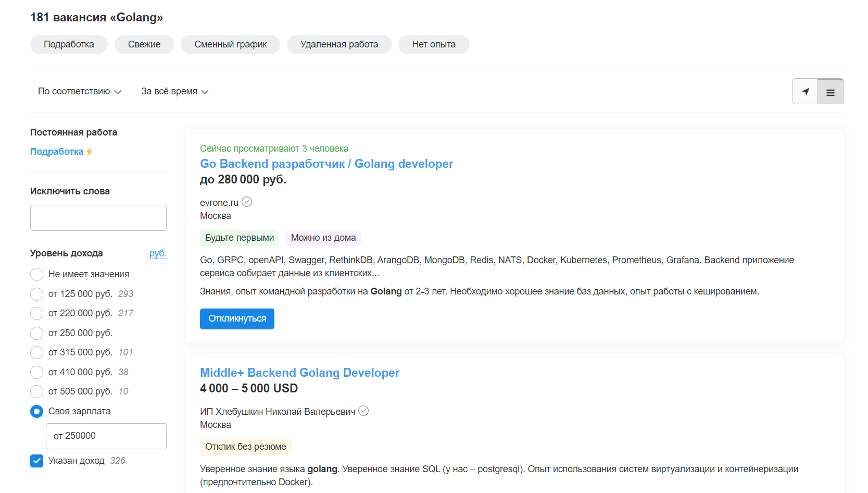Click verified checkmark icon next to evrone.ru
The height and width of the screenshot is (493, 868).
tap(247, 202)
